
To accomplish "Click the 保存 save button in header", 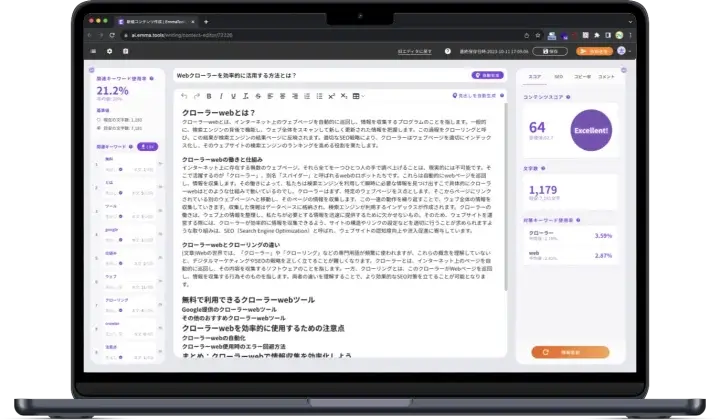I will pos(551,50).
